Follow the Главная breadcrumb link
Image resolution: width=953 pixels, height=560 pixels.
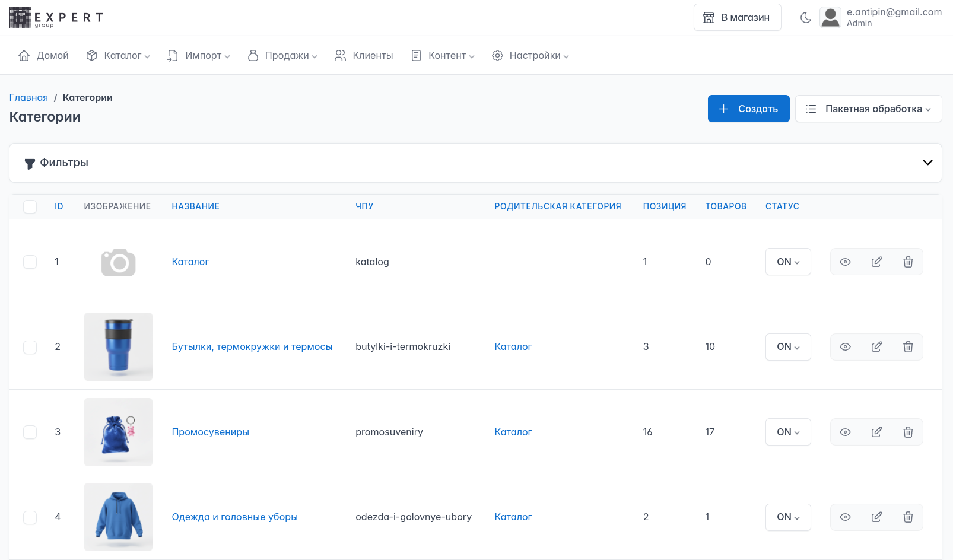click(x=28, y=97)
